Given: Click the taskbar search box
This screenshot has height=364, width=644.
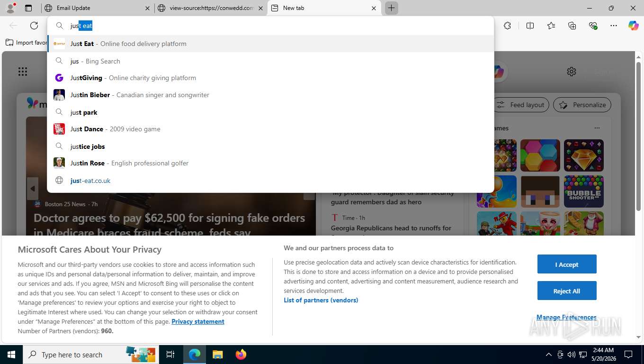Looking at the screenshot, I should [91, 355].
